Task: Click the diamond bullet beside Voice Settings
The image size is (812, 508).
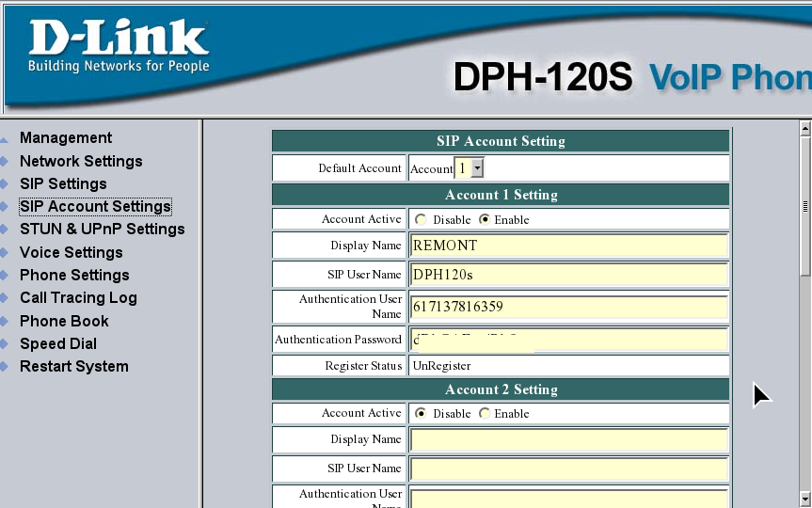Action: click(4, 252)
